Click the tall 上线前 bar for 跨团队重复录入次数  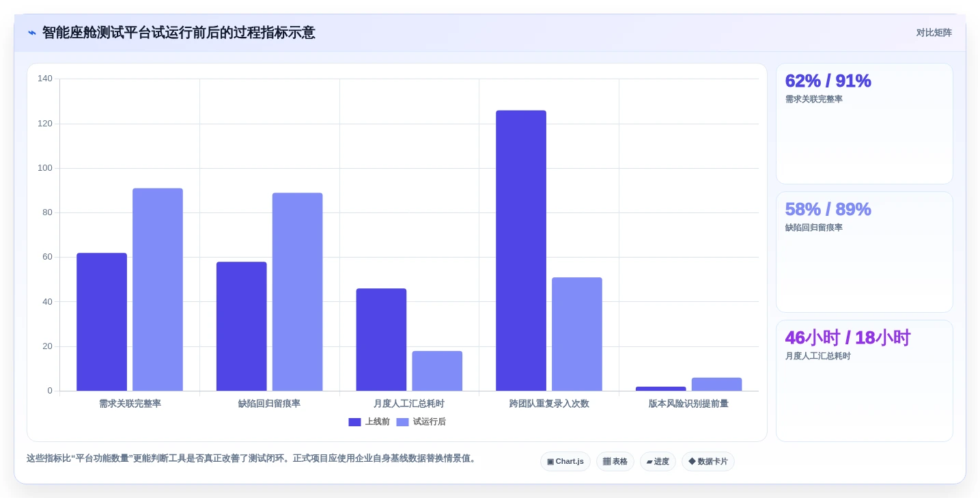[x=521, y=251]
